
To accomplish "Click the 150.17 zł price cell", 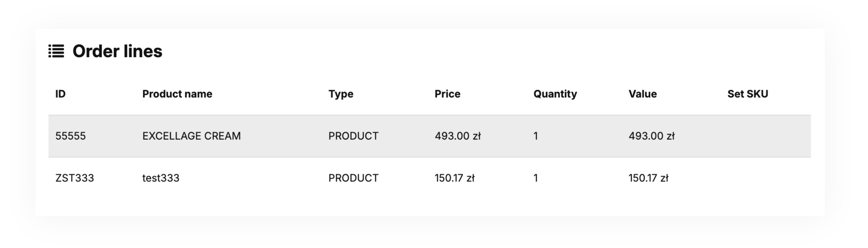I will (454, 178).
